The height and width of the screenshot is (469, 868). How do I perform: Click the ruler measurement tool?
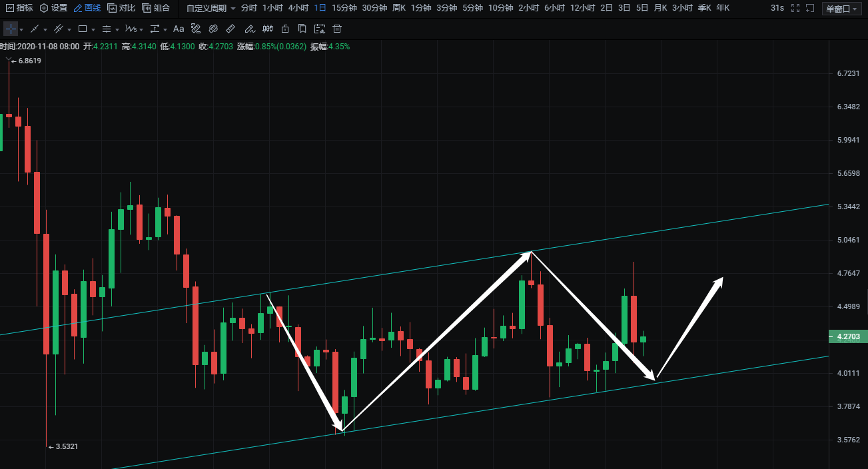tap(230, 29)
